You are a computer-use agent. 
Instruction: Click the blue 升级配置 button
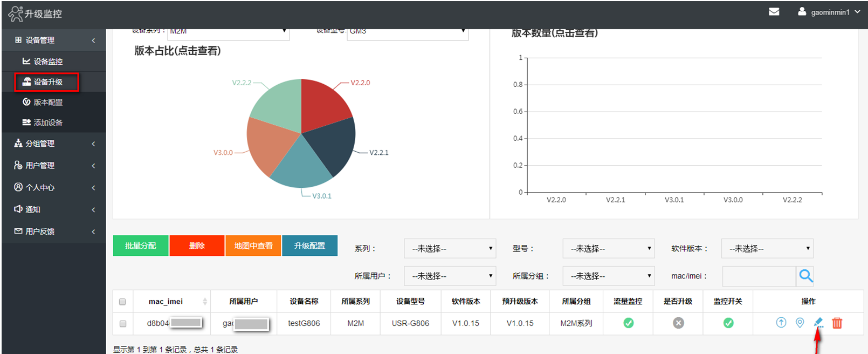(309, 246)
